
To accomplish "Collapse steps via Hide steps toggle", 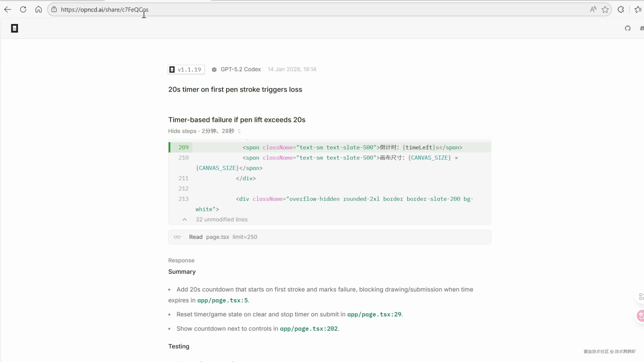I will pos(182,131).
